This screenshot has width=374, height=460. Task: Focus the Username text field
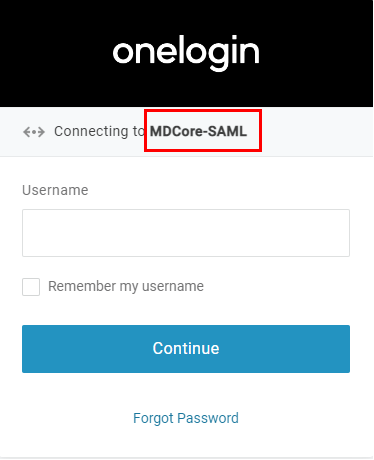tap(186, 233)
